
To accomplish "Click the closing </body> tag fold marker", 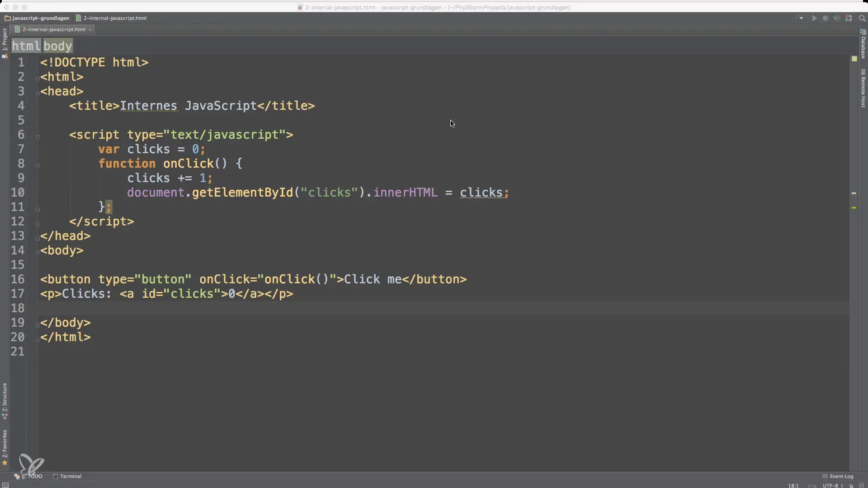I will 38,324.
